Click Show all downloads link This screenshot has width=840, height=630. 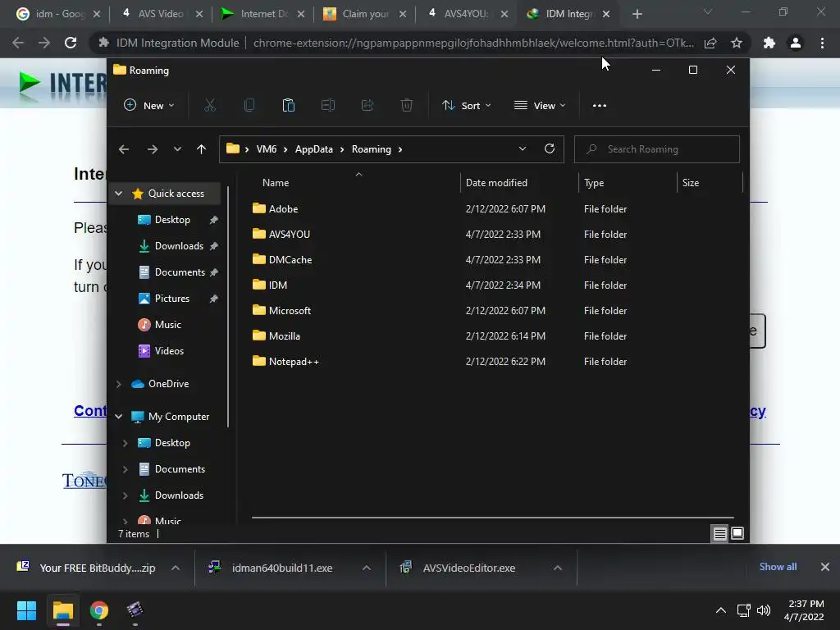click(778, 567)
